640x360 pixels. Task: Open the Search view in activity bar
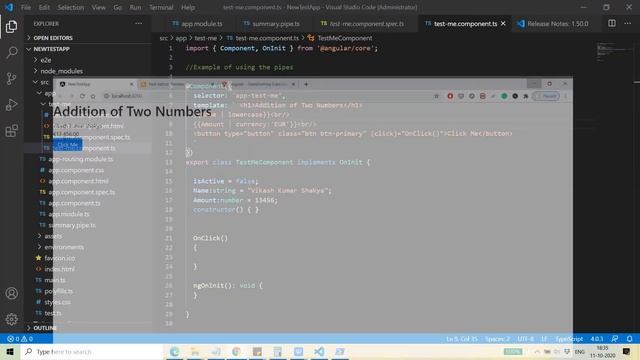pos(11,52)
